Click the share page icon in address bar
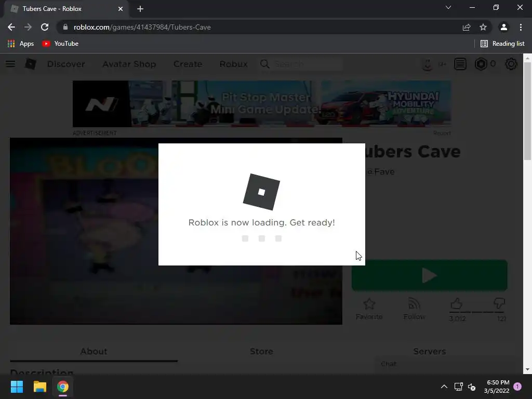This screenshot has height=399, width=532. click(467, 27)
